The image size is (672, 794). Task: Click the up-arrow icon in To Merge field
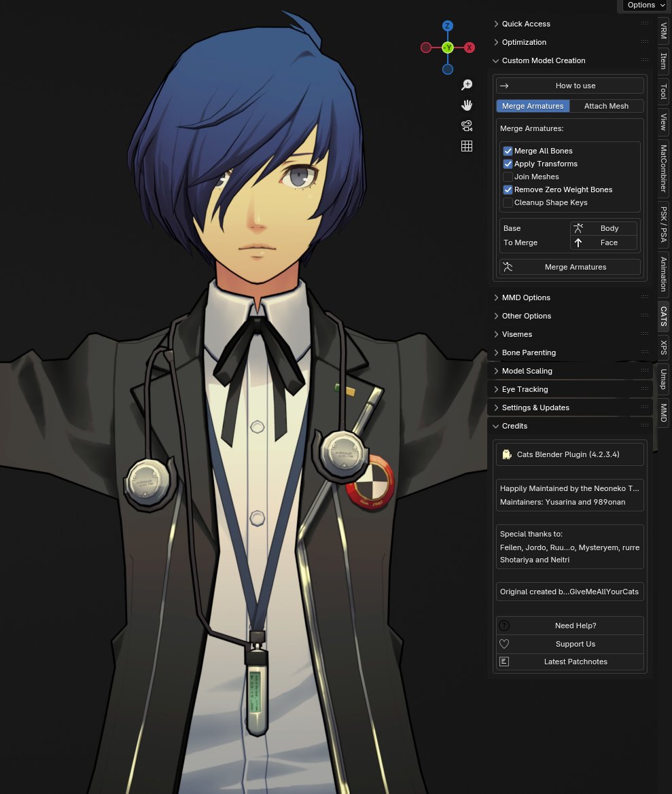[x=578, y=242]
